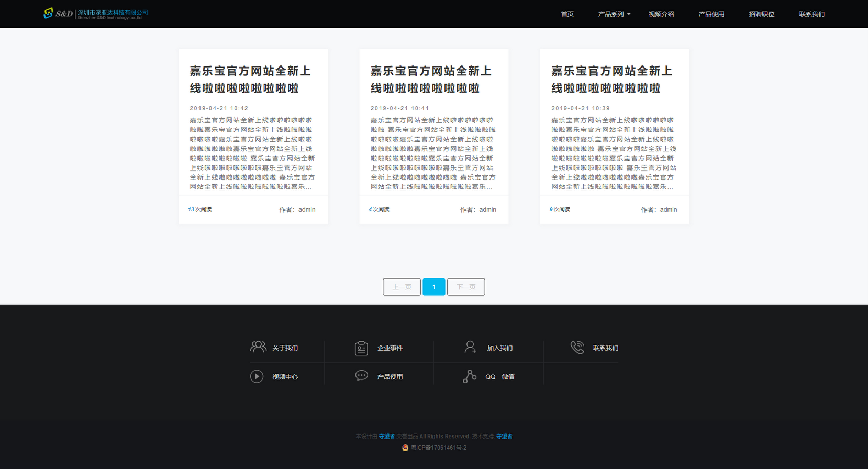This screenshot has width=868, height=469.
Task: Click the police badge icon by ICP number
Action: (405, 448)
